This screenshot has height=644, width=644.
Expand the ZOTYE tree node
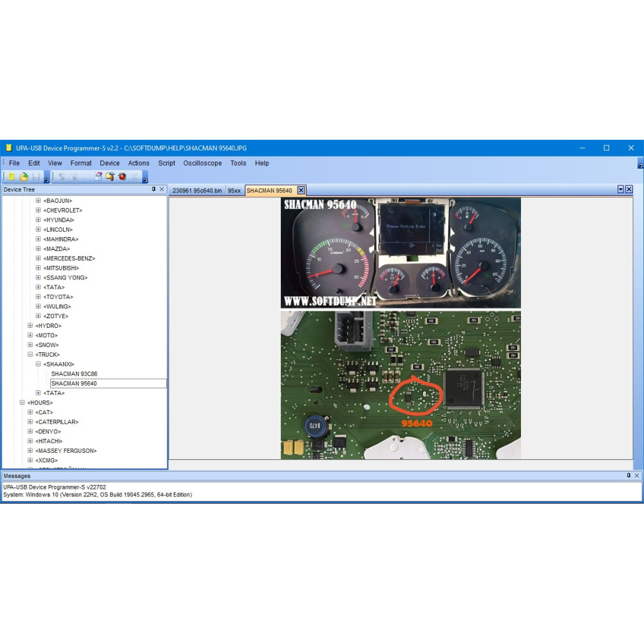tap(38, 316)
